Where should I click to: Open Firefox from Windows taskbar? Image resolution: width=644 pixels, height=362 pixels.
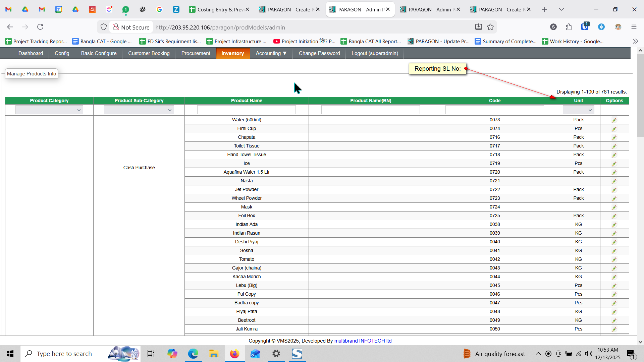[234, 354]
